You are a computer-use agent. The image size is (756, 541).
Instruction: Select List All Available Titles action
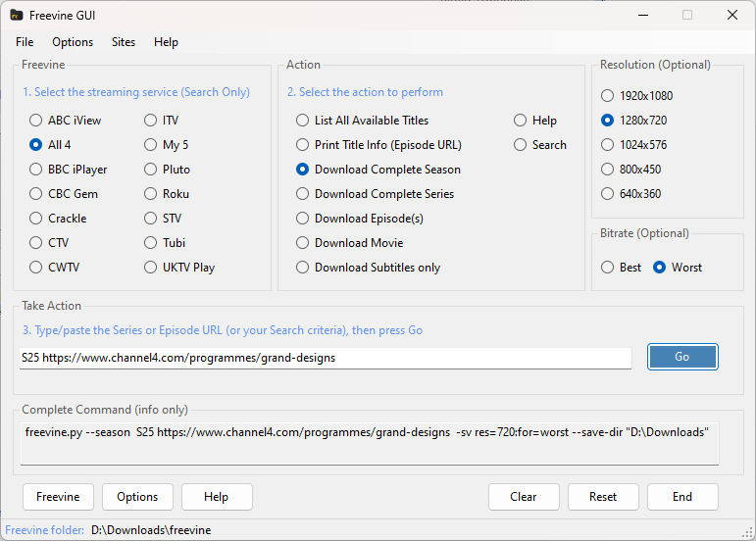pos(303,121)
